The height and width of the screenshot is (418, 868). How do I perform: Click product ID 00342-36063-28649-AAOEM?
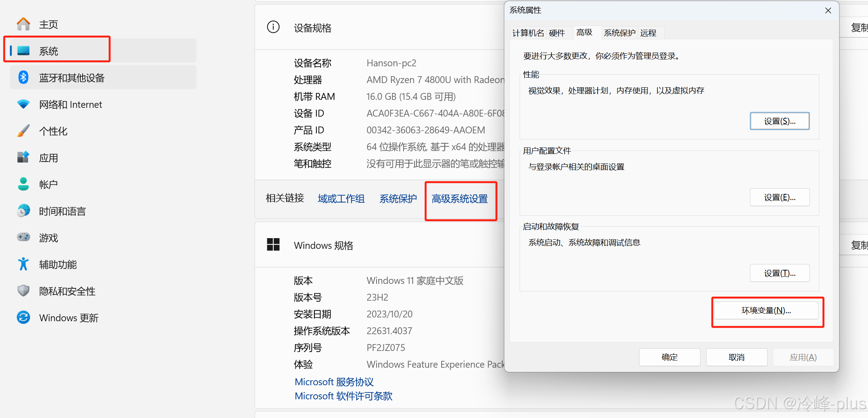click(x=426, y=130)
